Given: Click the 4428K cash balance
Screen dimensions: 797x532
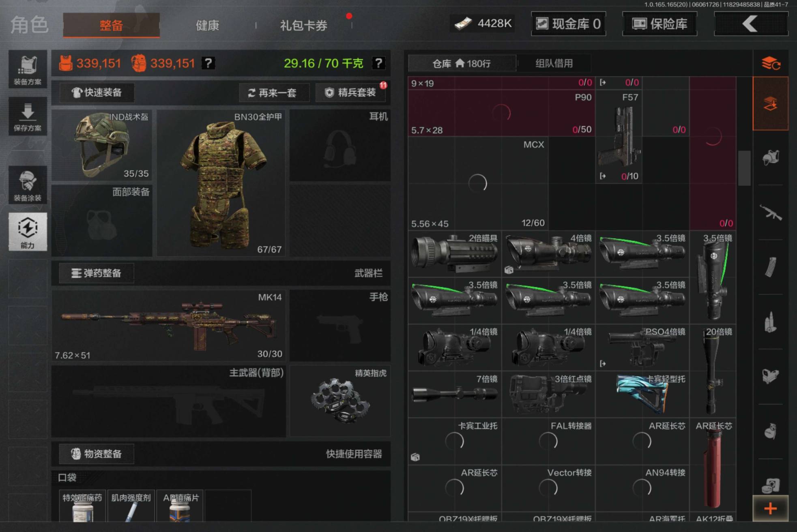Looking at the screenshot, I should (x=483, y=24).
